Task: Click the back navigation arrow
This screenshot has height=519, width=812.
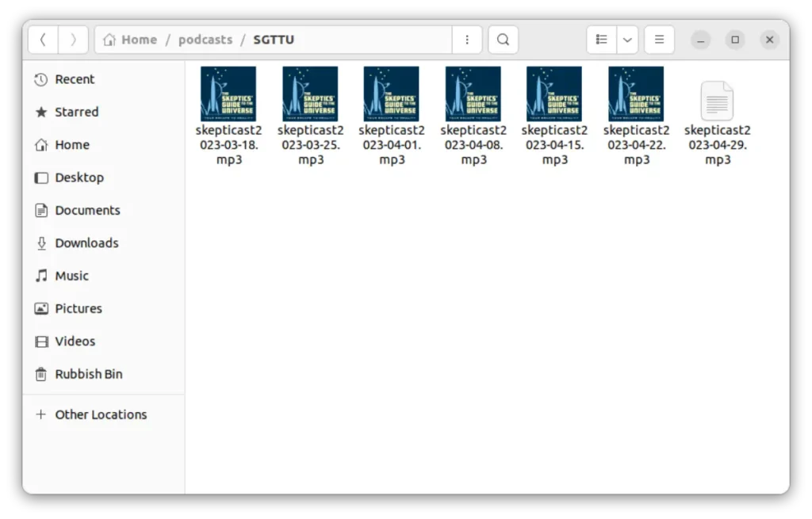Action: (42, 39)
